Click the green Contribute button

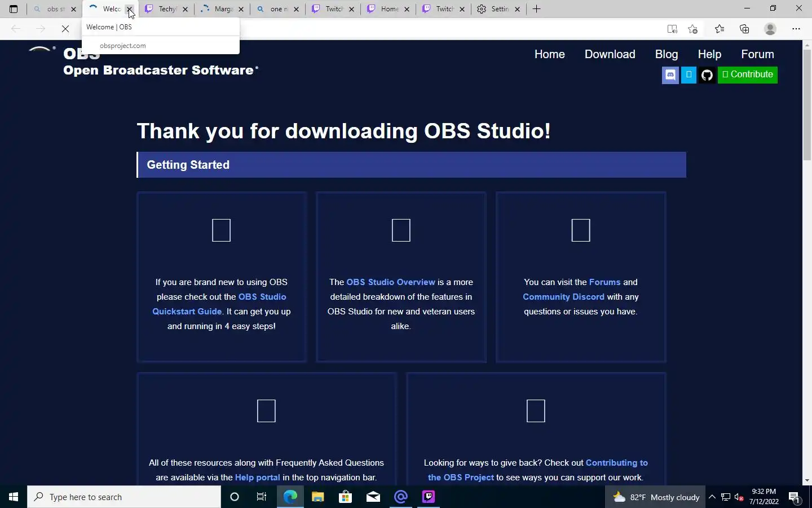coord(748,75)
